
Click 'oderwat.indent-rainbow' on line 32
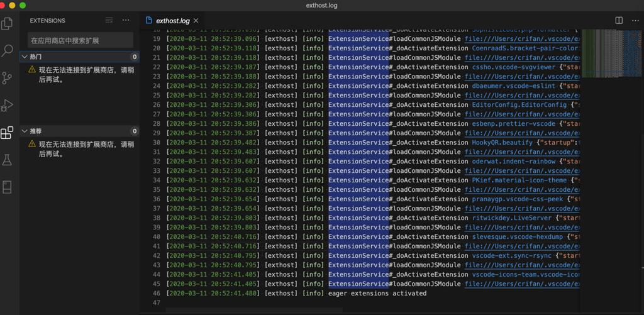pyautogui.click(x=514, y=162)
